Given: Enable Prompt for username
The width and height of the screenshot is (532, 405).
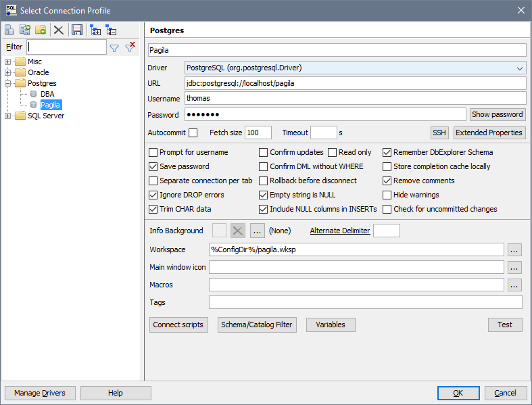Looking at the screenshot, I should pos(153,152).
